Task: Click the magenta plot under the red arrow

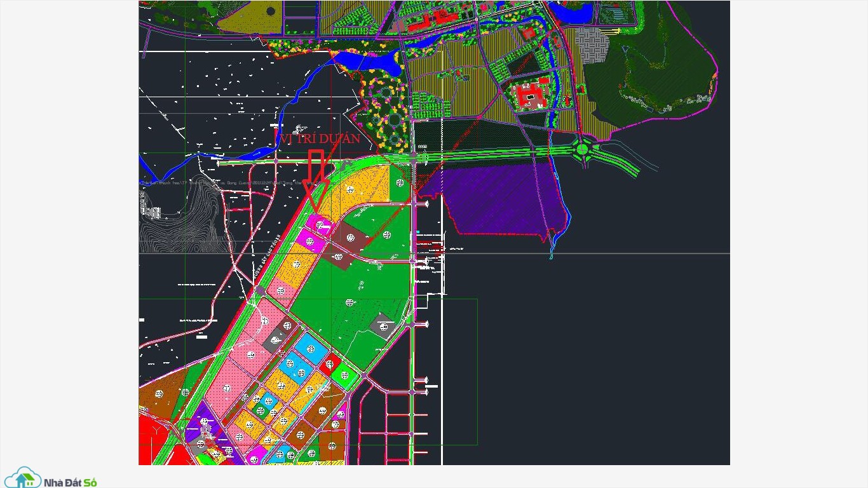Action: point(320,224)
